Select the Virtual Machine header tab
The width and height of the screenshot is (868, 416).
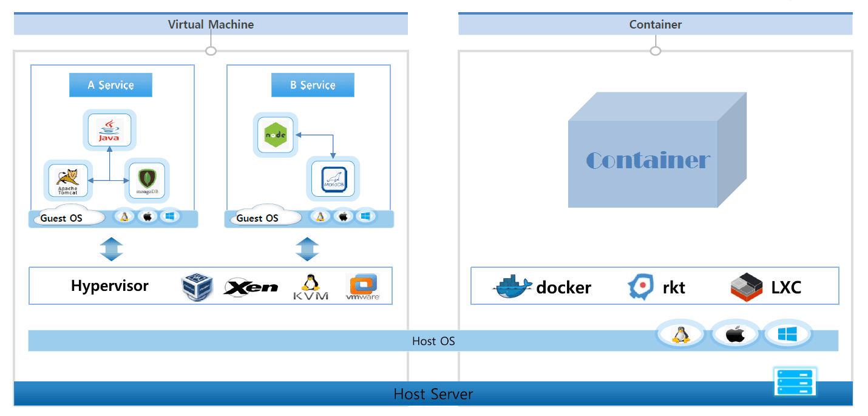pos(211,24)
